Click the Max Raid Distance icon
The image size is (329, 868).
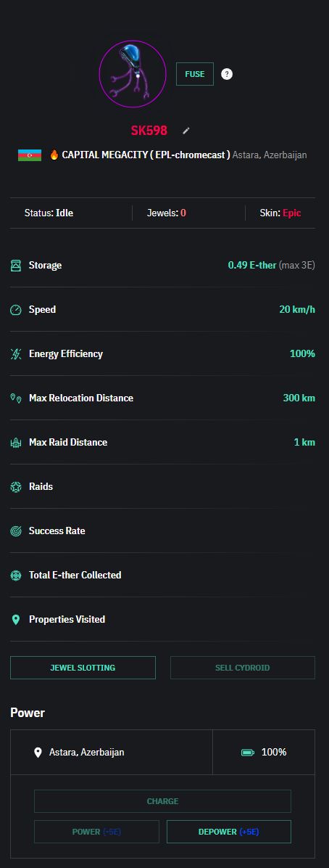click(x=16, y=442)
